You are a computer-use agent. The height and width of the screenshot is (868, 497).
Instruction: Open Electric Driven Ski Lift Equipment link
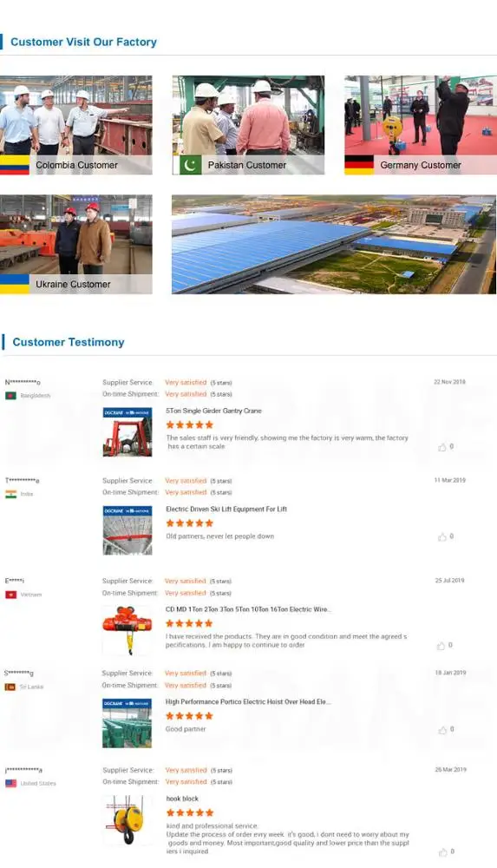coord(226,510)
